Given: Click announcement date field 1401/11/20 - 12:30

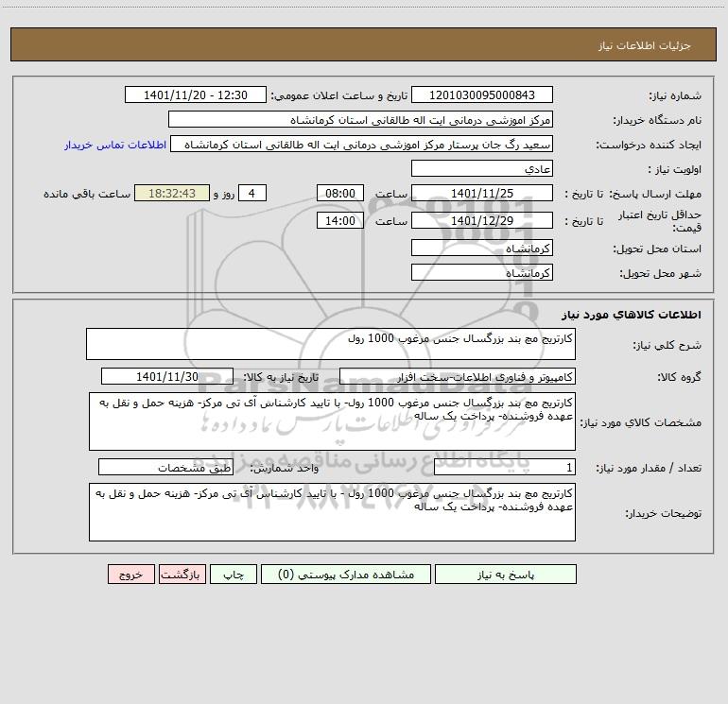Looking at the screenshot, I should pyautogui.click(x=196, y=94).
